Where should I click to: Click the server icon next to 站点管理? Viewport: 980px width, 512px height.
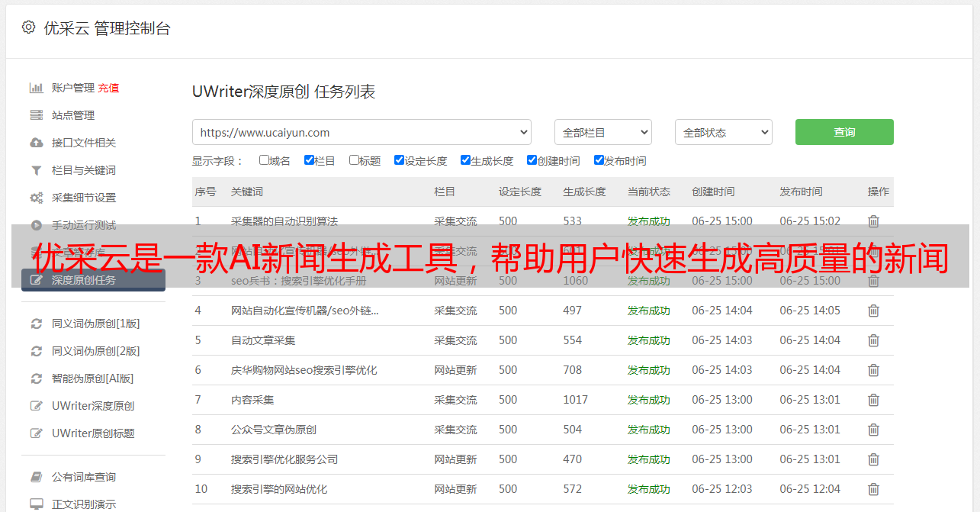pyautogui.click(x=36, y=115)
